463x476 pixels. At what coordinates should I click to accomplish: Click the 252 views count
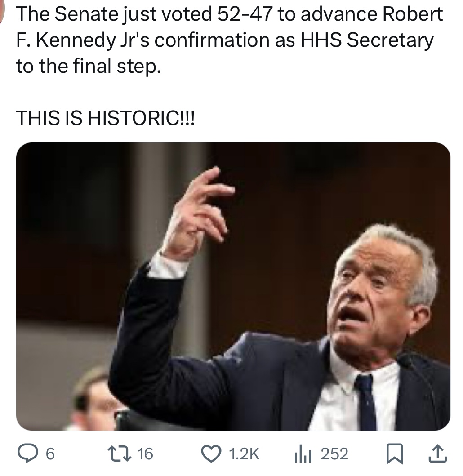point(334,454)
